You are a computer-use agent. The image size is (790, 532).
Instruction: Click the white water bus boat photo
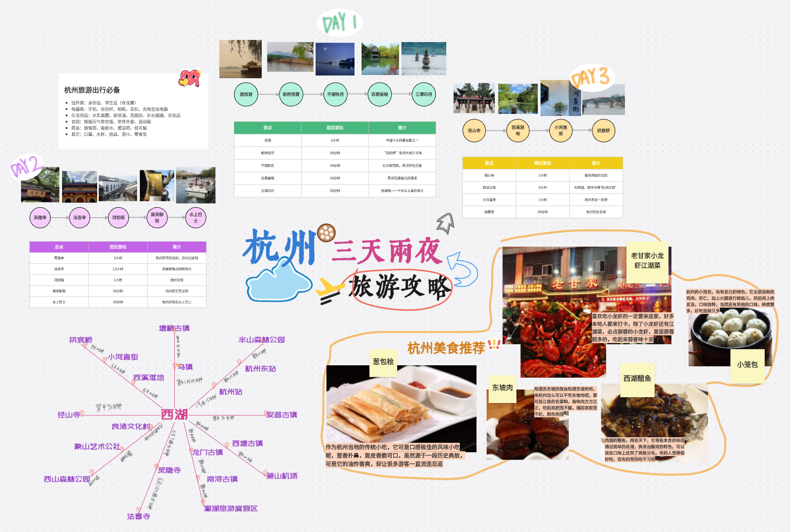pos(195,185)
